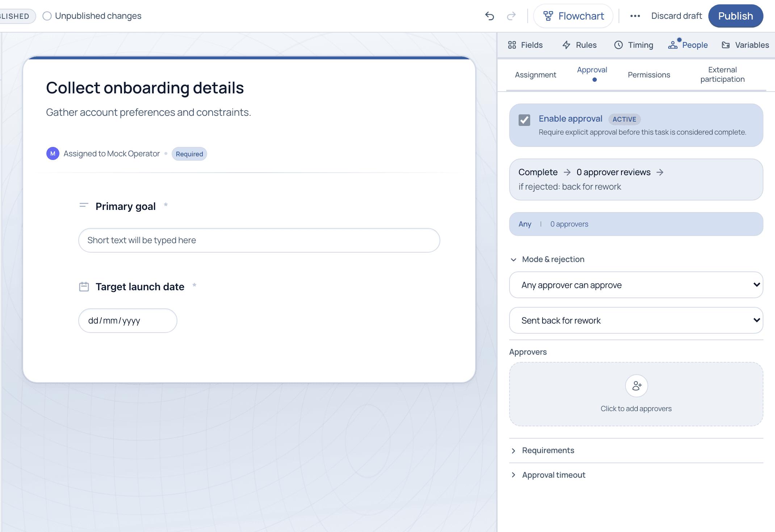Open the External participation sub-tab

[x=722, y=75]
